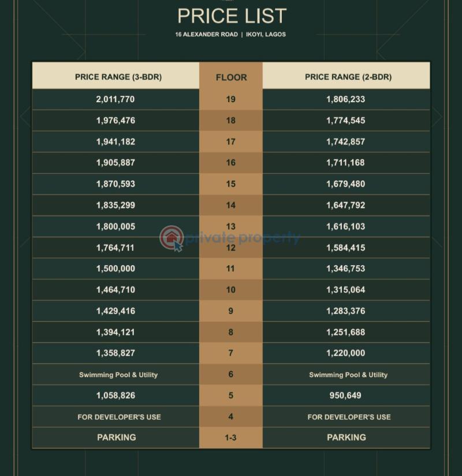Click the private property watermark text
The width and height of the screenshot is (462, 476).
point(243,238)
